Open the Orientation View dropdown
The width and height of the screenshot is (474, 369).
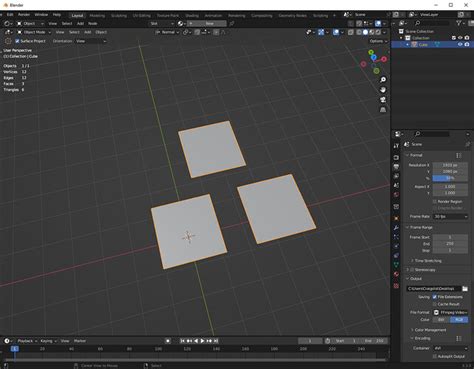pyautogui.click(x=91, y=41)
